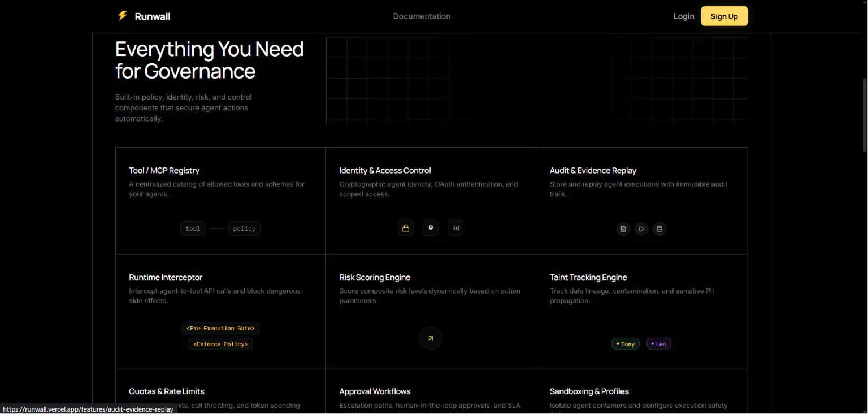
Task: Click the yellow Sign Up button
Action: pyautogui.click(x=724, y=16)
